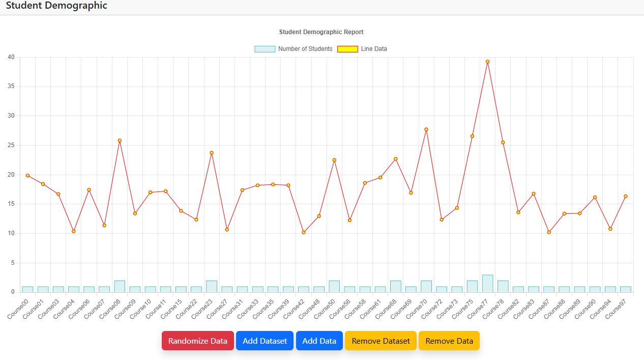Click the last line point at Course97

click(626, 197)
